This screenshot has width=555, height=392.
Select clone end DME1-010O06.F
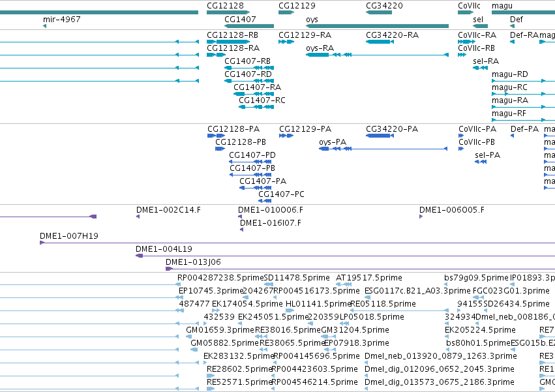point(240,217)
